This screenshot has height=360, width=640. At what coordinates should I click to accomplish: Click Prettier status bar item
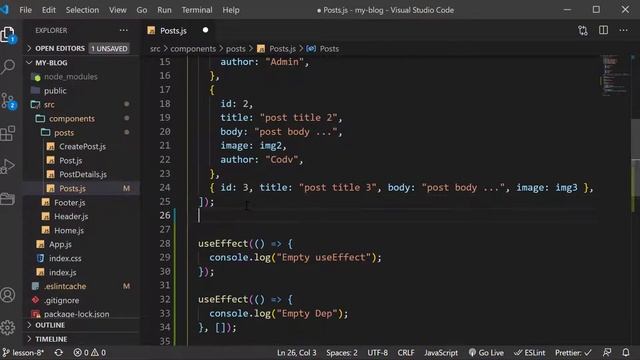tap(573, 353)
